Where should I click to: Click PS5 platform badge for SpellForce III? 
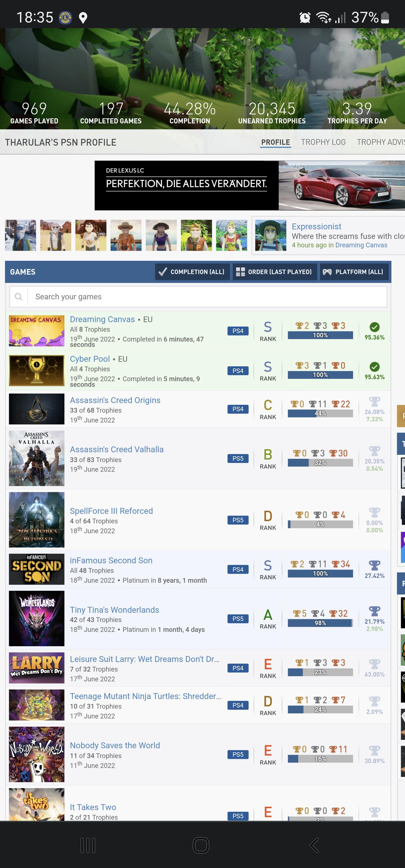coord(238,520)
